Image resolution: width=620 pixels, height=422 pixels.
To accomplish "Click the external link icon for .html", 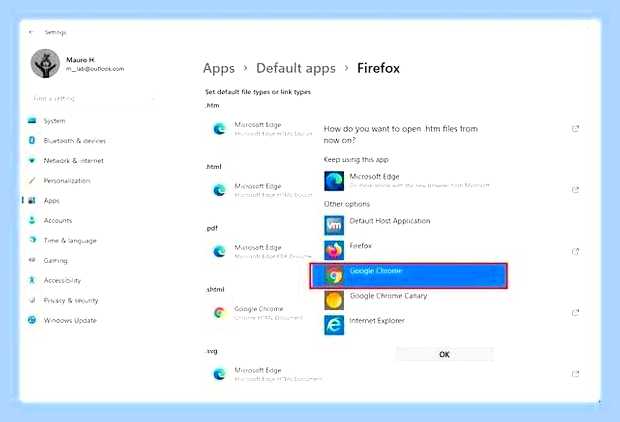I will tap(575, 190).
